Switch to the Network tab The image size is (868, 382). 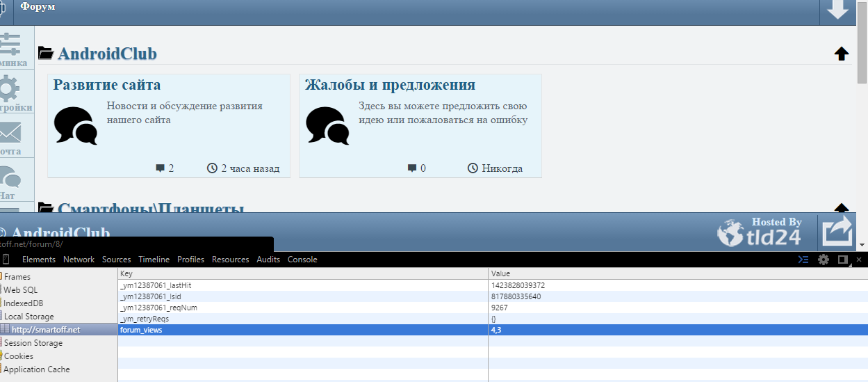click(x=79, y=260)
